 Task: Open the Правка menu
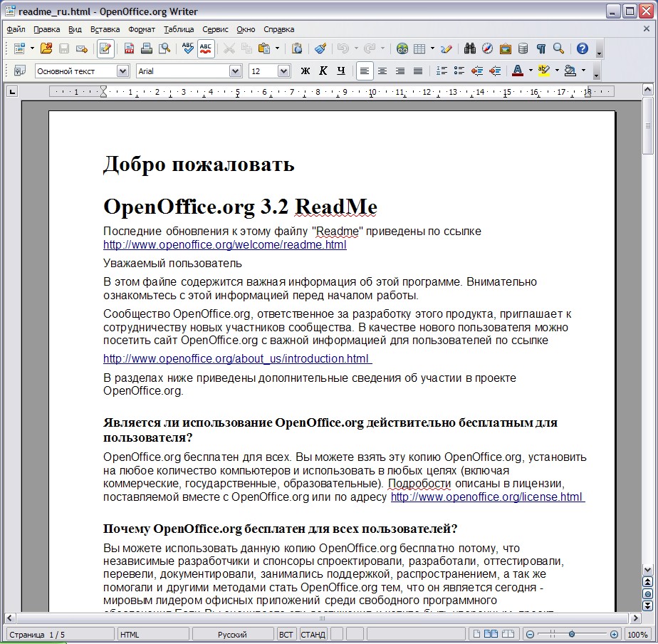coord(46,29)
